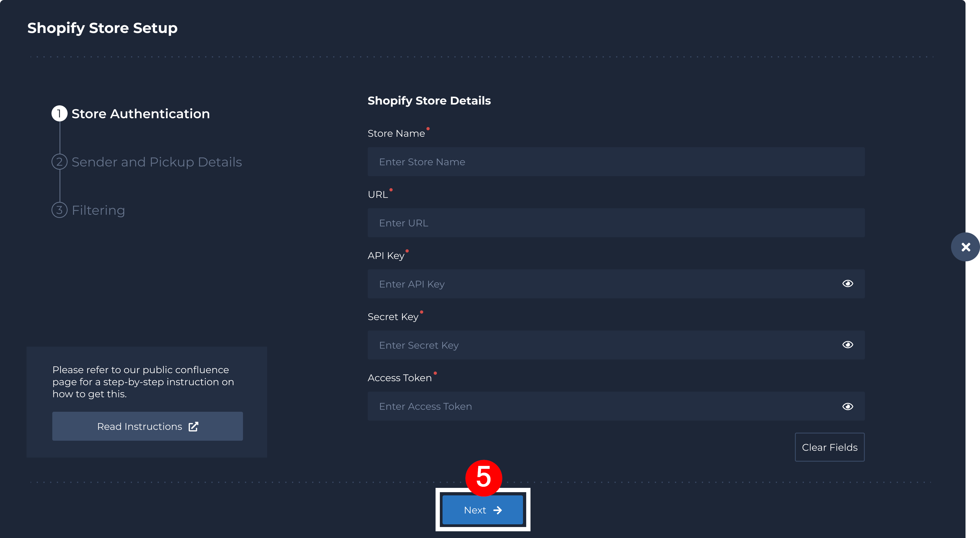Click the URL field label
This screenshot has height=538, width=980.
tap(378, 195)
